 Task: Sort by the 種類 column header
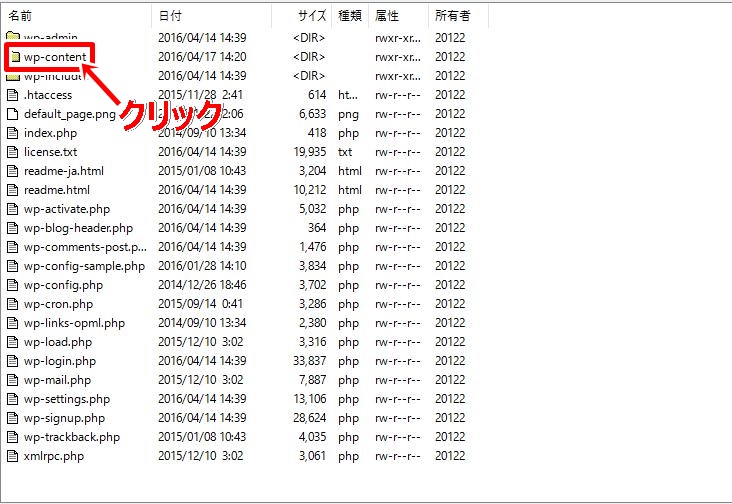(350, 16)
